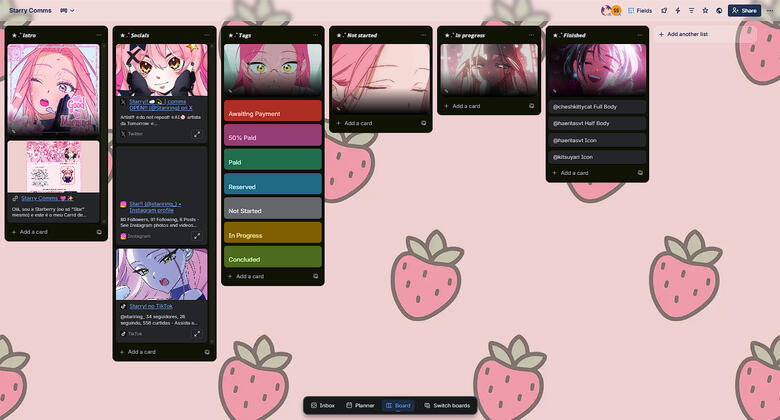The height and width of the screenshot is (420, 780).
Task: Open the Tags list cover image card
Action: (273, 70)
